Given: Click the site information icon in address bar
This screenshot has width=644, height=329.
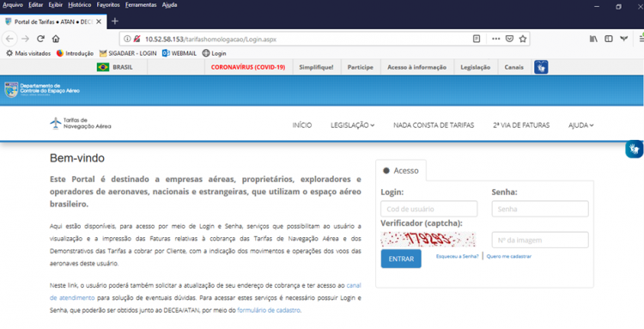Looking at the screenshot, I should [127, 39].
